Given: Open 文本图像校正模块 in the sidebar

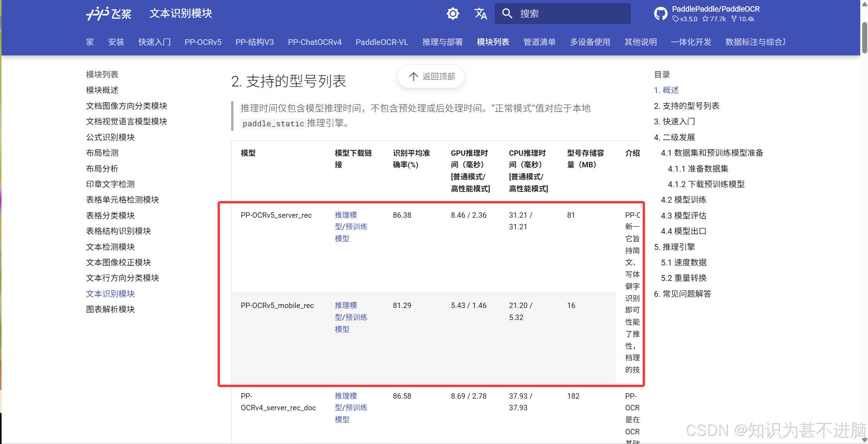Looking at the screenshot, I should click(x=118, y=262).
